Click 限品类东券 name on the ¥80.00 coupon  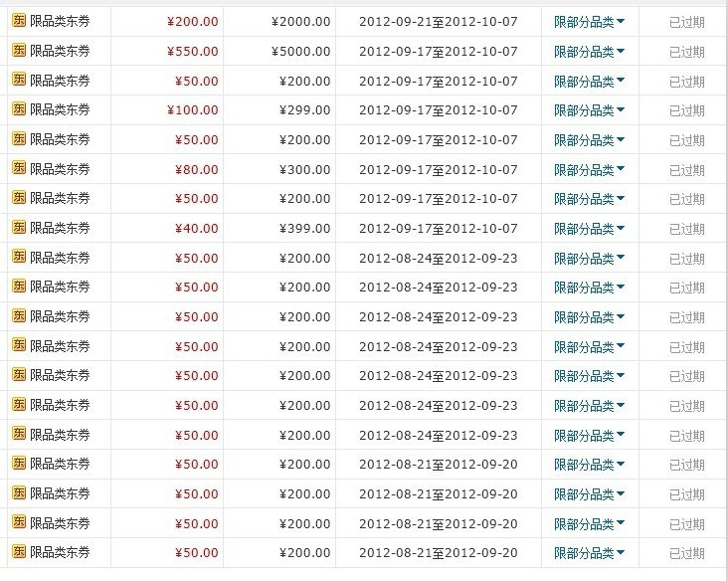[x=60, y=170]
